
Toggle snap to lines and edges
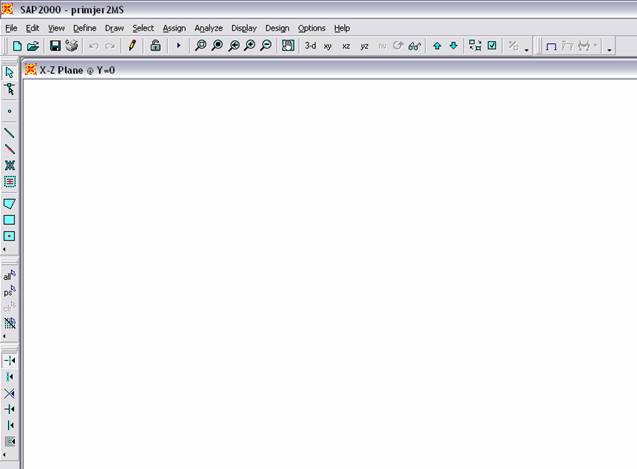click(9, 425)
